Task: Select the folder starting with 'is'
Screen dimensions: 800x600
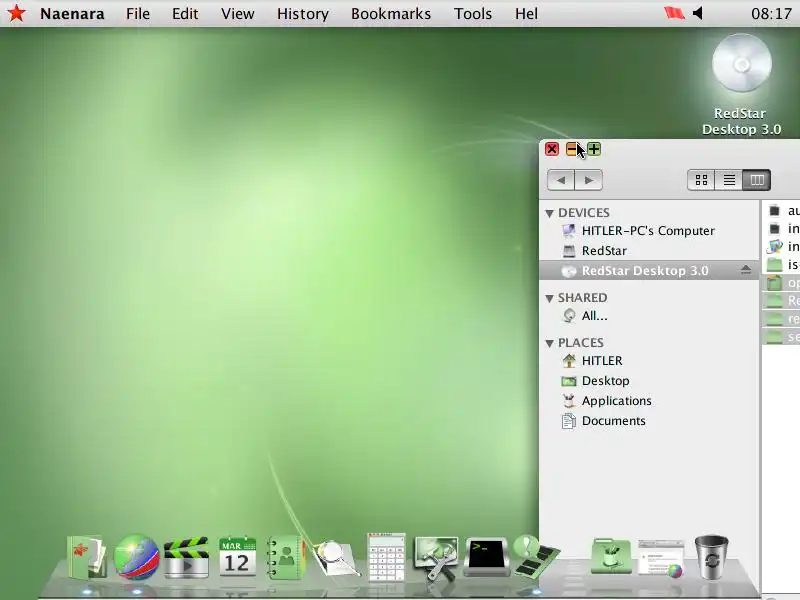Action: point(781,264)
